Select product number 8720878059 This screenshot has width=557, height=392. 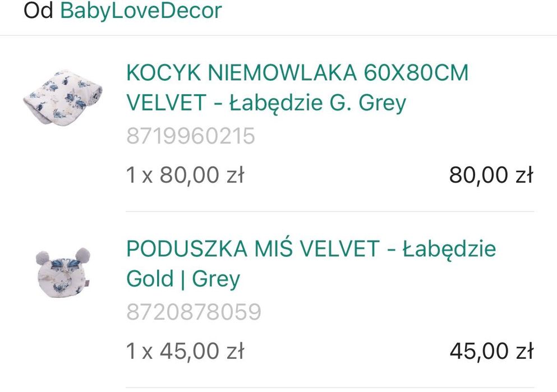click(194, 312)
